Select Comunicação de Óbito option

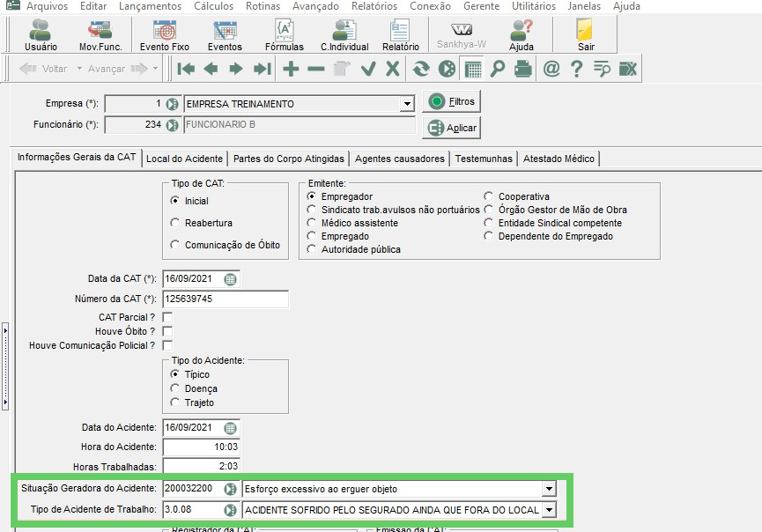(175, 244)
